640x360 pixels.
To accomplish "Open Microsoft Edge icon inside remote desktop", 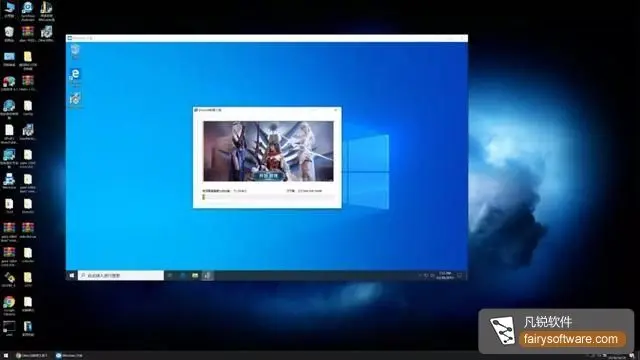I will [x=75, y=76].
